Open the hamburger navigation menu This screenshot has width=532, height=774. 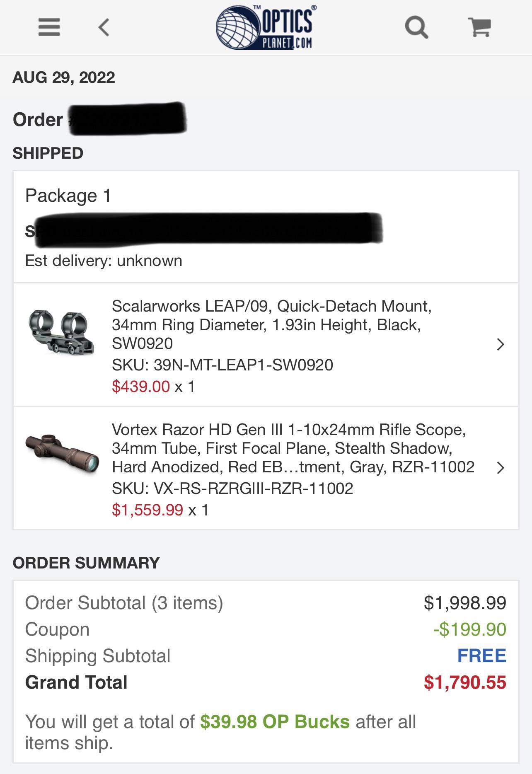[x=48, y=27]
